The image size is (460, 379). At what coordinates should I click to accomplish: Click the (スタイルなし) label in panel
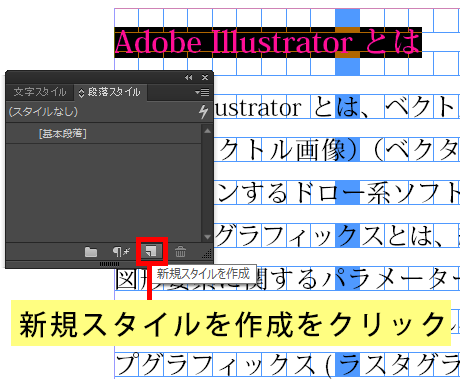43,111
